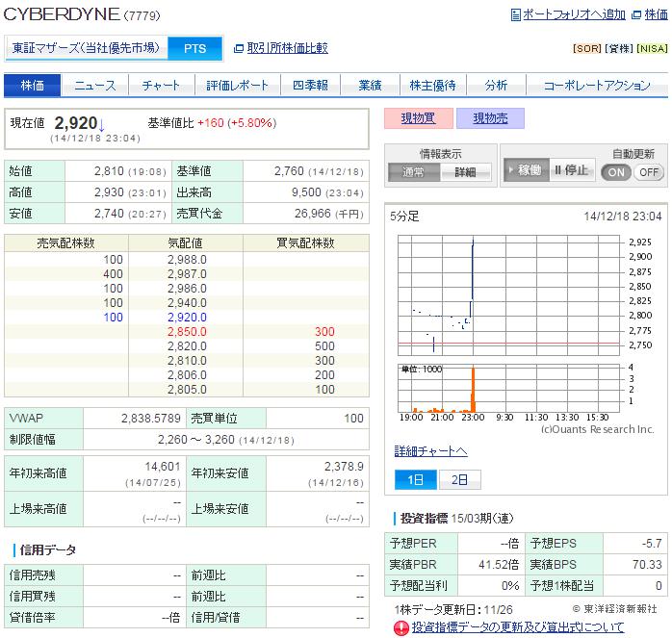Click the 実績BPS value 70.33

647,565
